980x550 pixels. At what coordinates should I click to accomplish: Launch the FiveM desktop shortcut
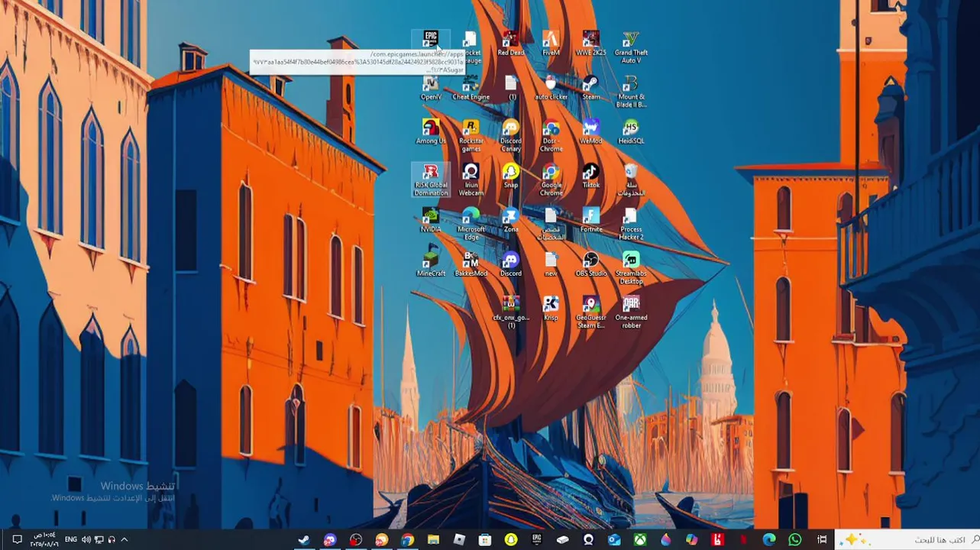point(551,43)
